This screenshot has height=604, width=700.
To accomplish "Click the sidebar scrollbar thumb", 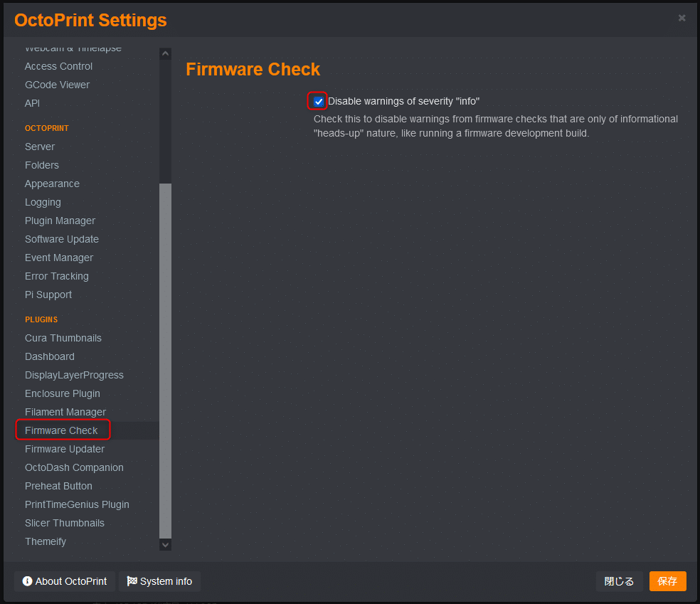I will (165, 361).
